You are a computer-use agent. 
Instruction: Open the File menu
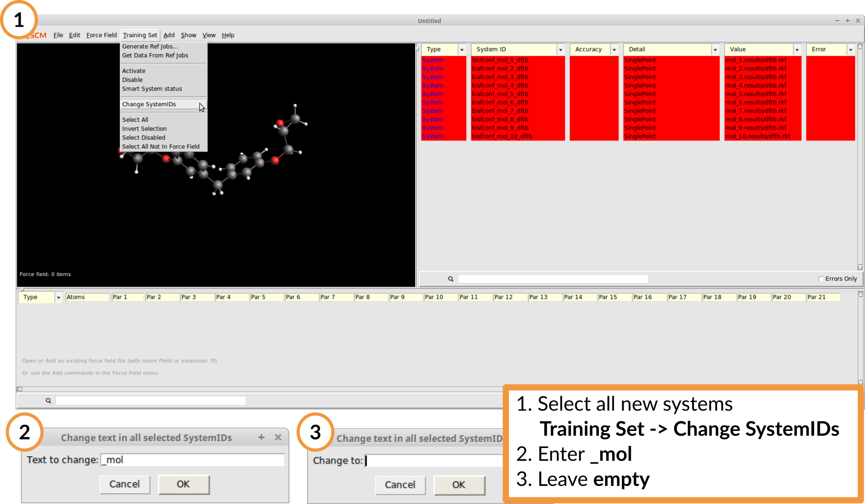pyautogui.click(x=58, y=35)
